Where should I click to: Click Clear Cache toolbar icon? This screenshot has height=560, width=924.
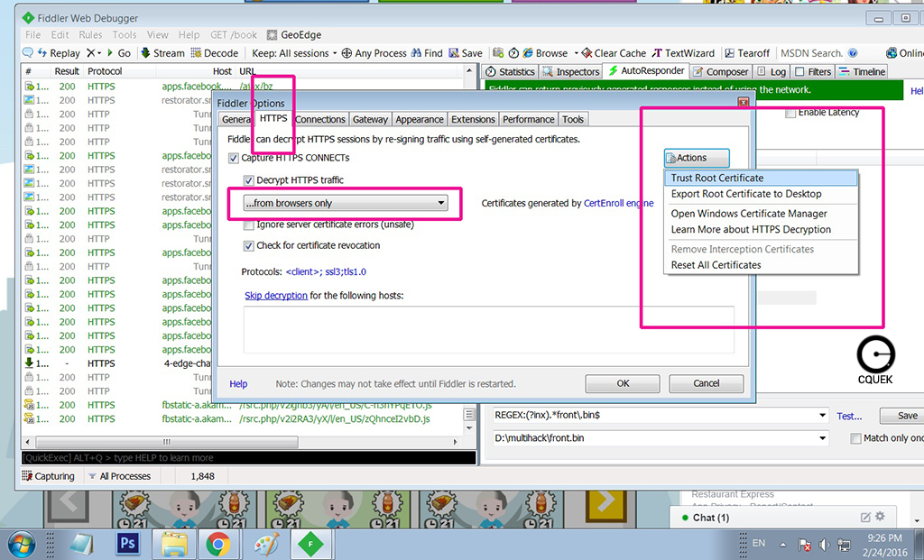587,53
